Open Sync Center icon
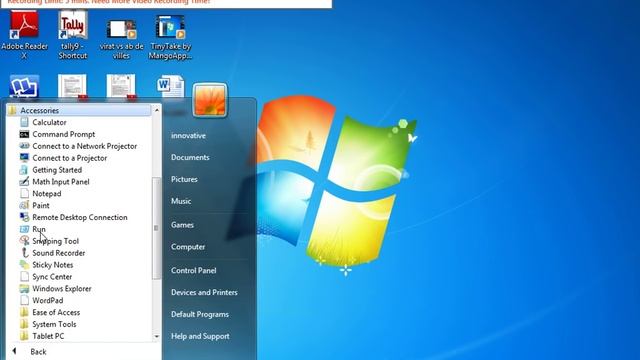This screenshot has width=640, height=360. click(24, 276)
